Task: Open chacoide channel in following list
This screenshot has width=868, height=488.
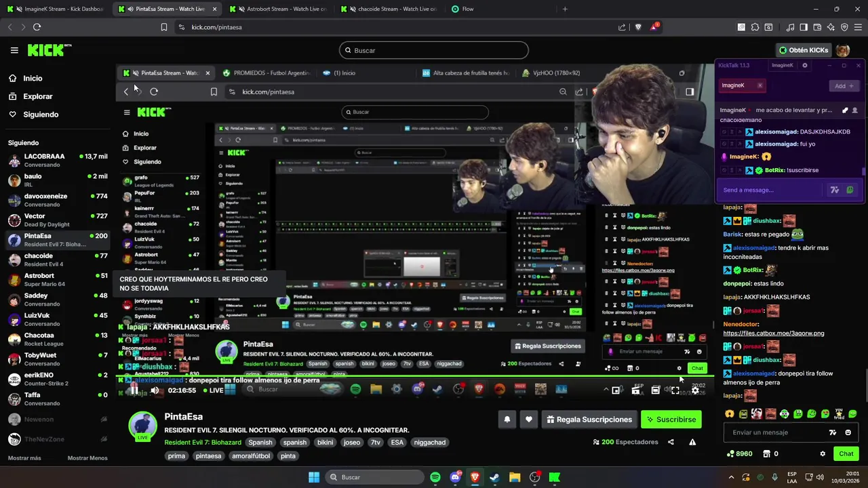Action: pyautogui.click(x=58, y=260)
